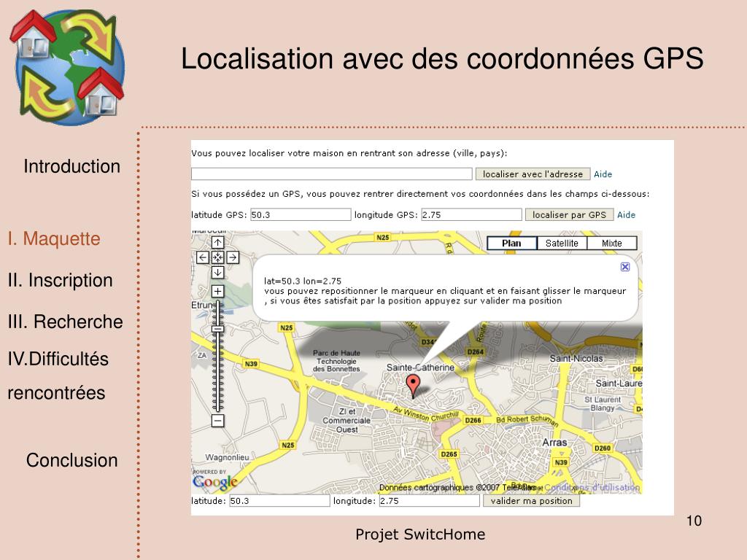
Task: Click the 'Arras' city label on map
Action: click(554, 443)
